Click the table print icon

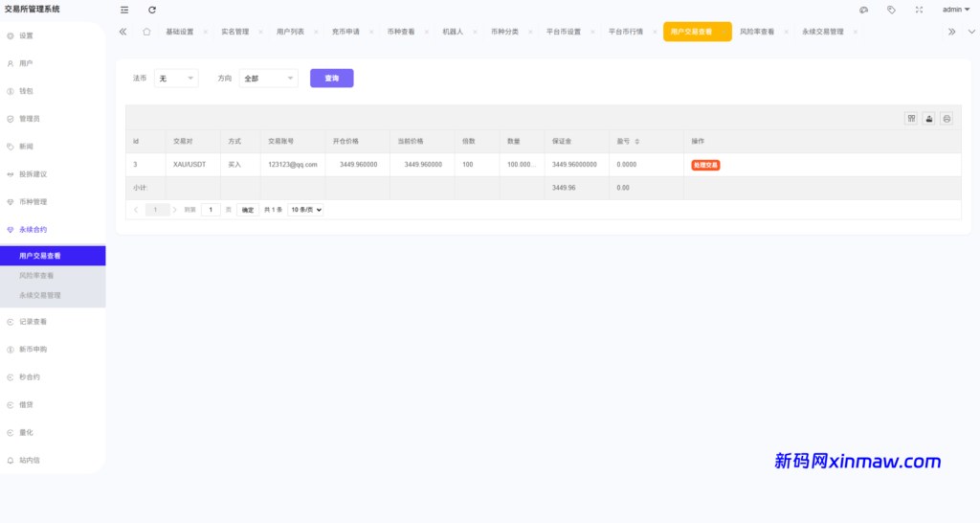coord(947,118)
